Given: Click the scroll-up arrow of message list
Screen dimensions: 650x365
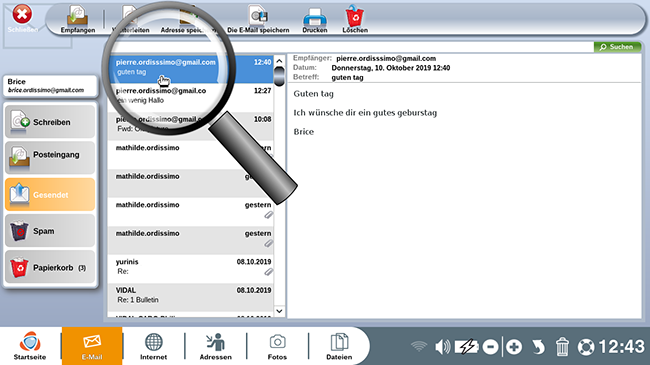Looking at the screenshot, I should coord(279,61).
